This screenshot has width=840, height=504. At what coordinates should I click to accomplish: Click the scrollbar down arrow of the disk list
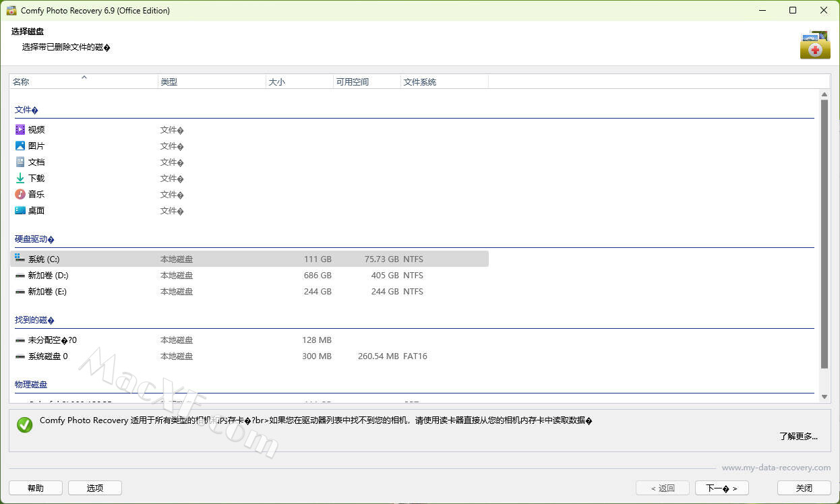click(x=824, y=397)
